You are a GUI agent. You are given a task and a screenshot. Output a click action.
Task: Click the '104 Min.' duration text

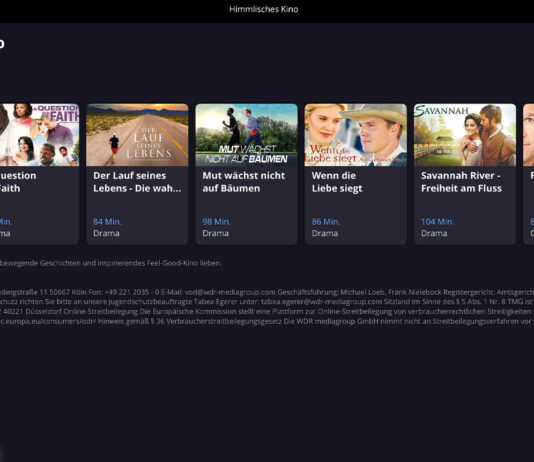pyautogui.click(x=438, y=222)
